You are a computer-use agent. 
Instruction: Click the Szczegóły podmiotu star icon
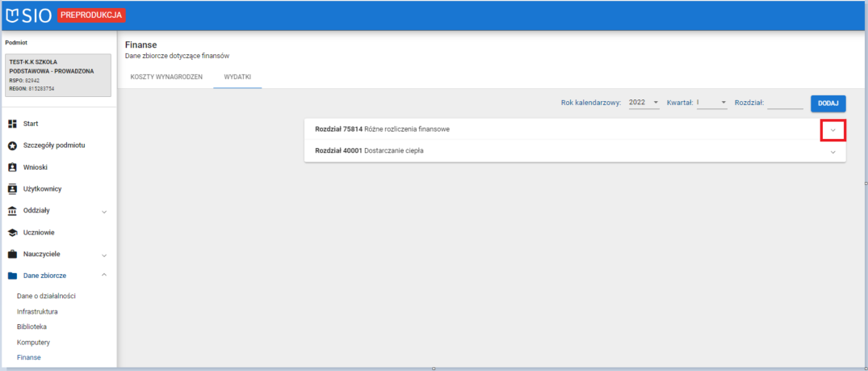click(12, 145)
